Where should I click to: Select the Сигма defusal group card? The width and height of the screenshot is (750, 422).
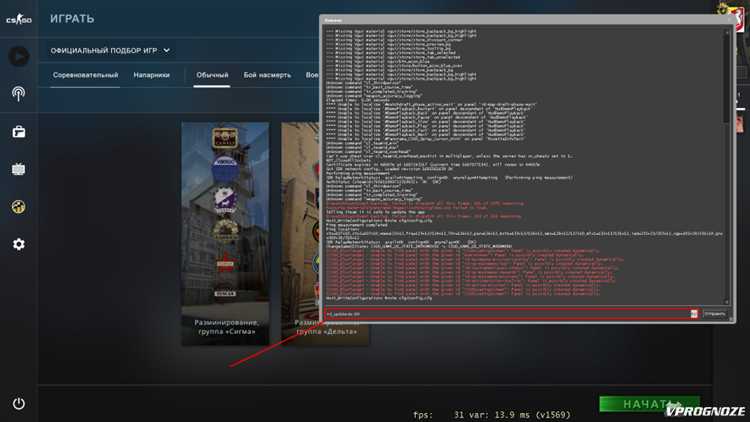[225, 233]
